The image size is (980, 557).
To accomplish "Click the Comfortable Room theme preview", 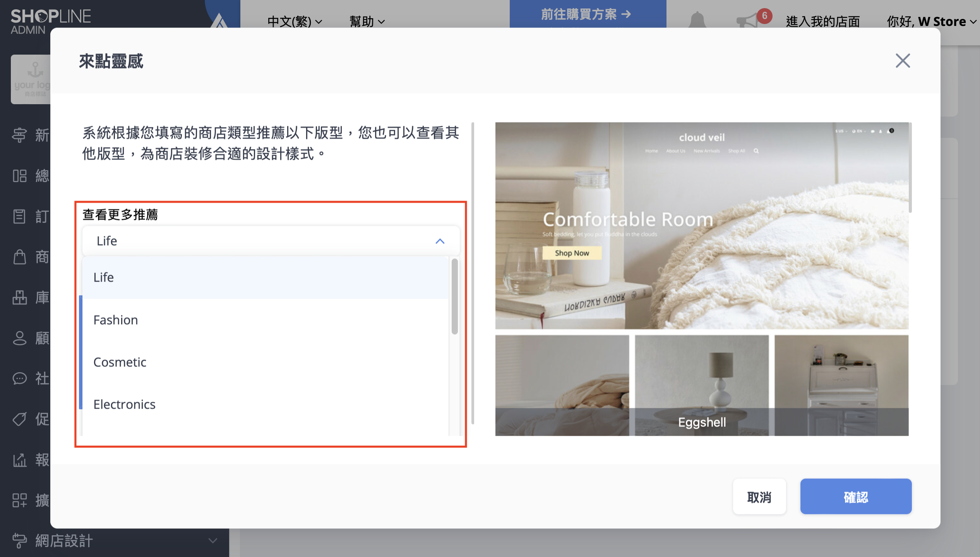I will [x=702, y=226].
